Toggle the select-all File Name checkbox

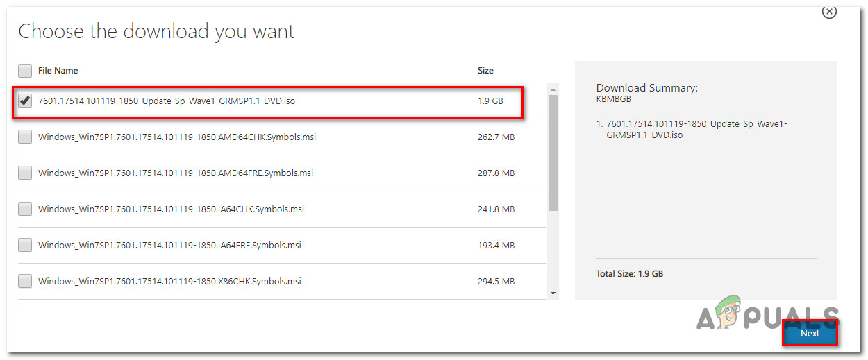click(x=25, y=71)
